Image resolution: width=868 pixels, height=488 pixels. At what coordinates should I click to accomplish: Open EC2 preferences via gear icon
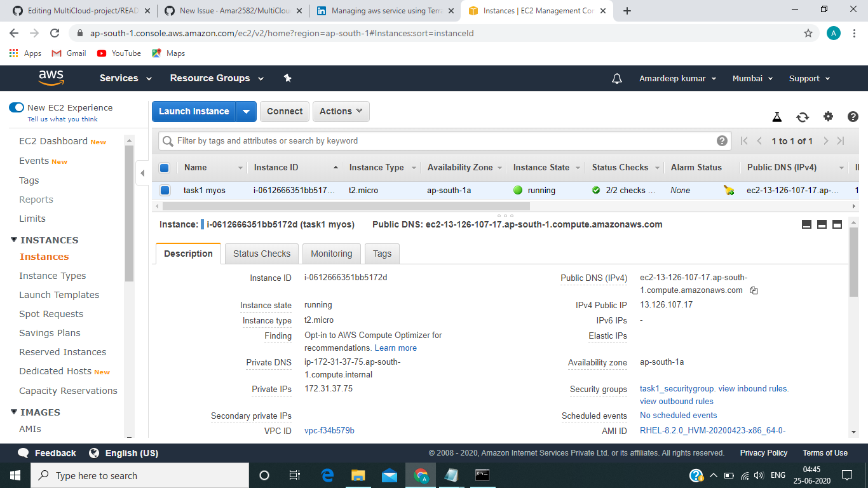click(828, 117)
